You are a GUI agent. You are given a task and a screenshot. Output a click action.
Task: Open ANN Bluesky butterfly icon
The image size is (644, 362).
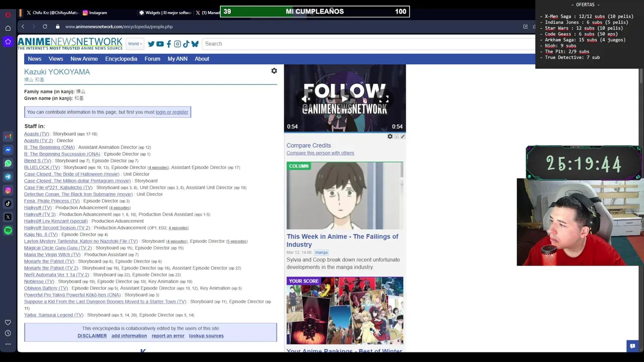pos(195,44)
